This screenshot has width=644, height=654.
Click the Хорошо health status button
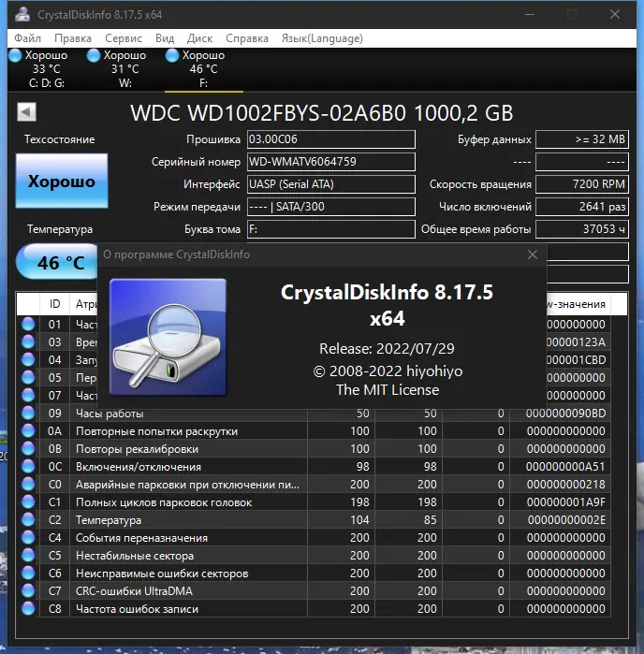point(62,181)
